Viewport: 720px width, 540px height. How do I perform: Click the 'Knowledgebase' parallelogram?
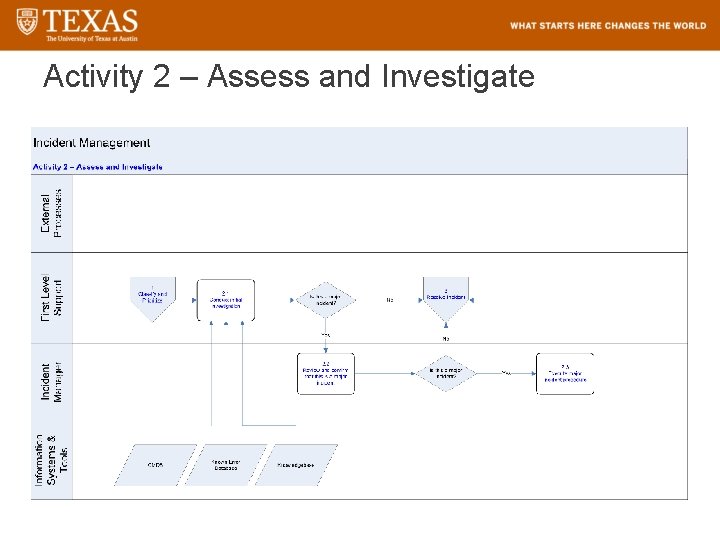[296, 465]
